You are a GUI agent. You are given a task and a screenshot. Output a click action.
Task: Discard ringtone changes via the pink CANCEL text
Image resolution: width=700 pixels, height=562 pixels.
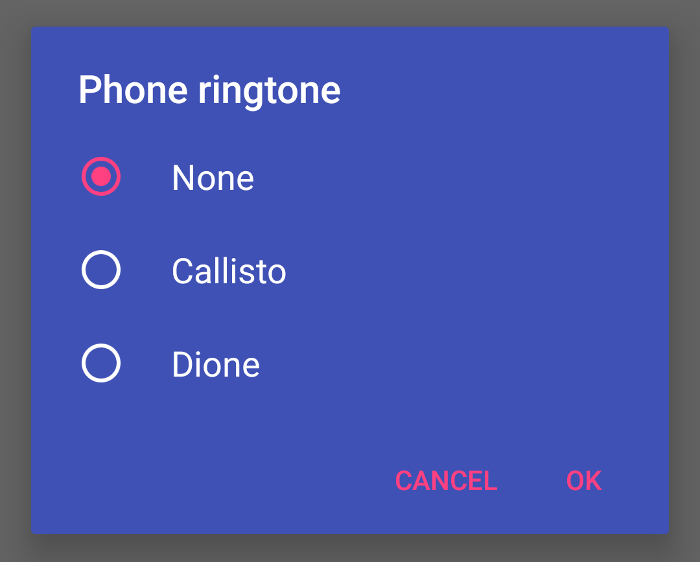446,481
